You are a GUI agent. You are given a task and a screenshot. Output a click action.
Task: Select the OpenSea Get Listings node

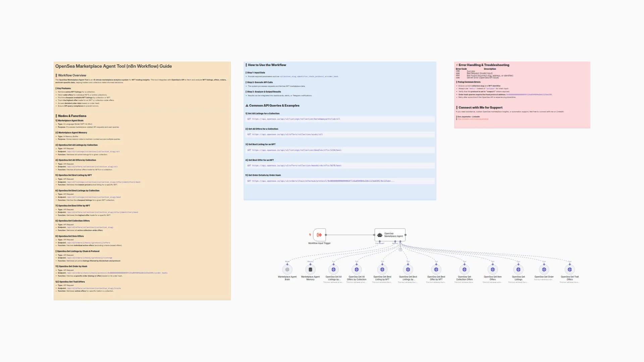click(518, 269)
